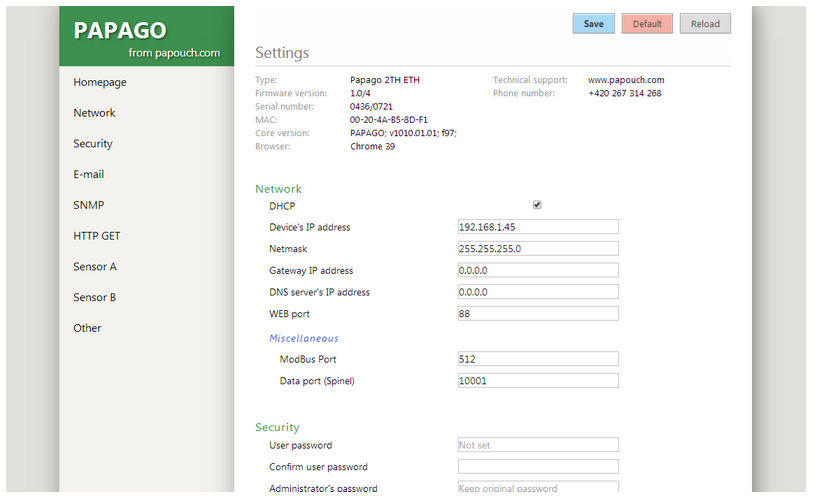The width and height of the screenshot is (815, 496).
Task: Focus the Netmask input field
Action: pyautogui.click(x=538, y=249)
